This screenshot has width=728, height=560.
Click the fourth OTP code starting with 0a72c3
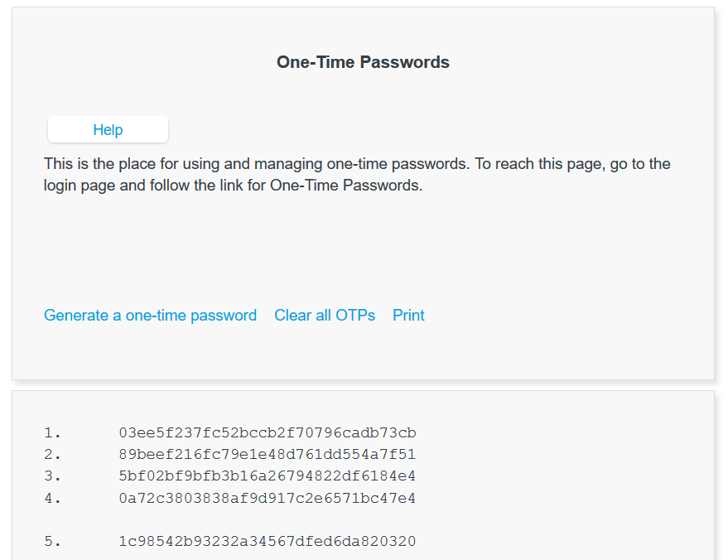pos(267,499)
